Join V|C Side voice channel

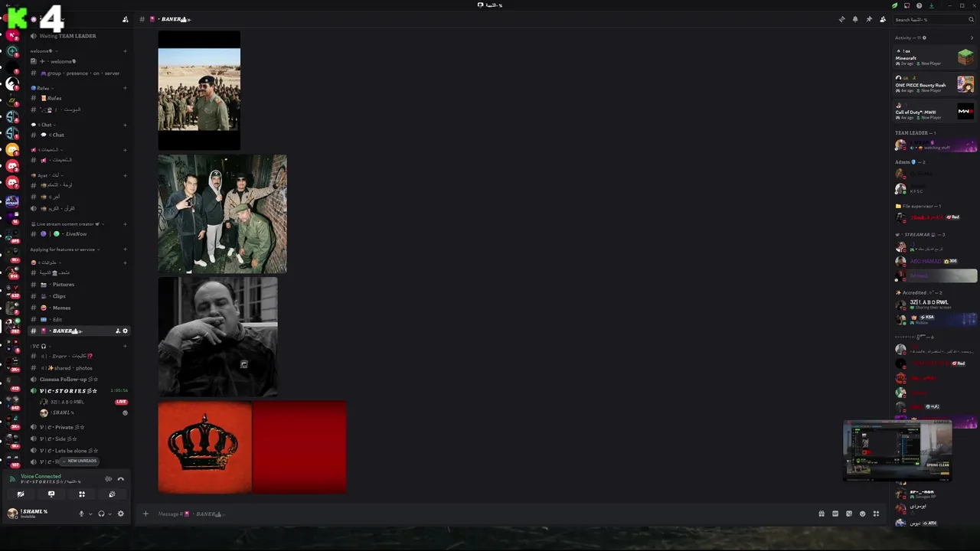pos(79,439)
